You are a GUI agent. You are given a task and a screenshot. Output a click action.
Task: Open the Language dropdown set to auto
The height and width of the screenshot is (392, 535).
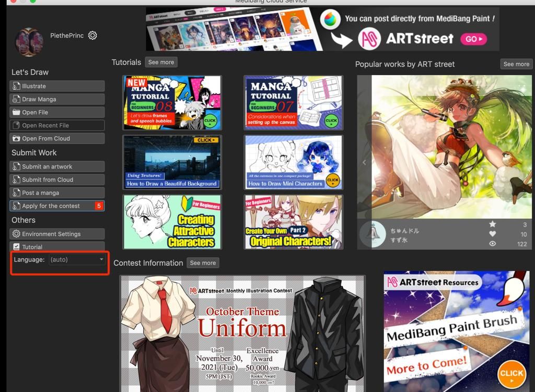[77, 260]
